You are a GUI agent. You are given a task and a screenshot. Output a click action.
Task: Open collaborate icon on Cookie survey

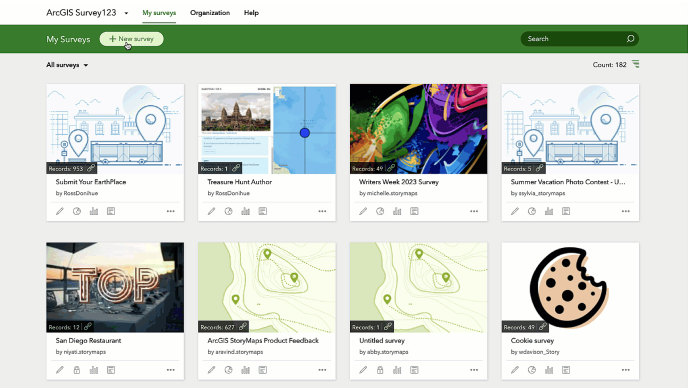[532, 370]
